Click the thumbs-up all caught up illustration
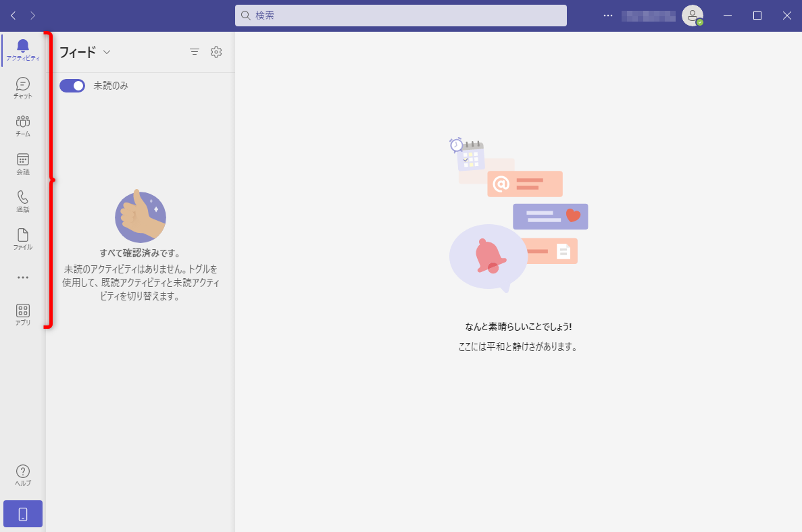The image size is (802, 532). tap(140, 216)
